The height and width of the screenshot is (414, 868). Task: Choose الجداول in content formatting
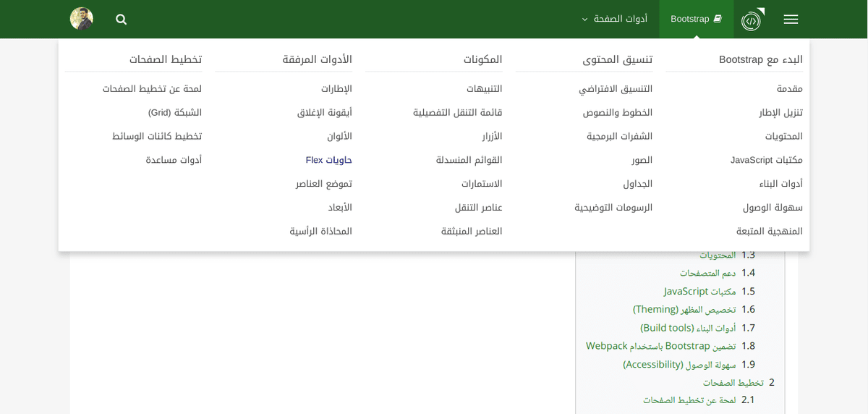[637, 184]
